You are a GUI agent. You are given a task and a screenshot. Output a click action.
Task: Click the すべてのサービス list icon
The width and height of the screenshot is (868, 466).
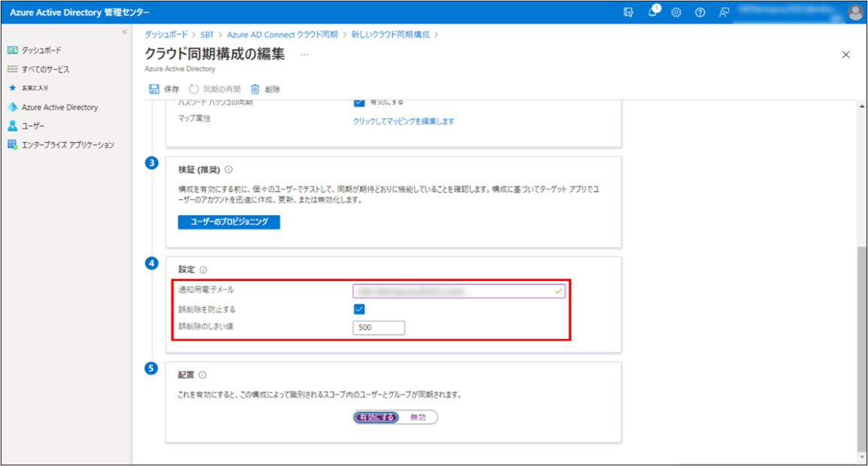(x=13, y=69)
